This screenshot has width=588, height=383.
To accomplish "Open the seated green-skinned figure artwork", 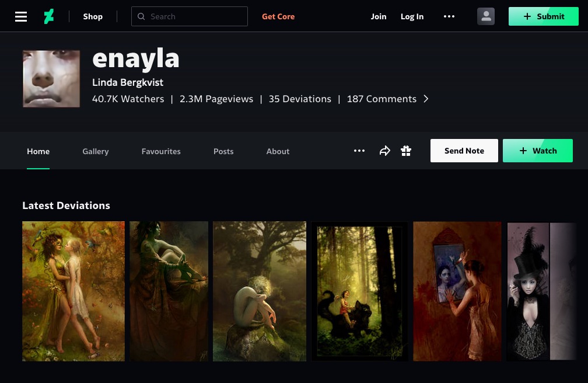I will click(x=169, y=291).
